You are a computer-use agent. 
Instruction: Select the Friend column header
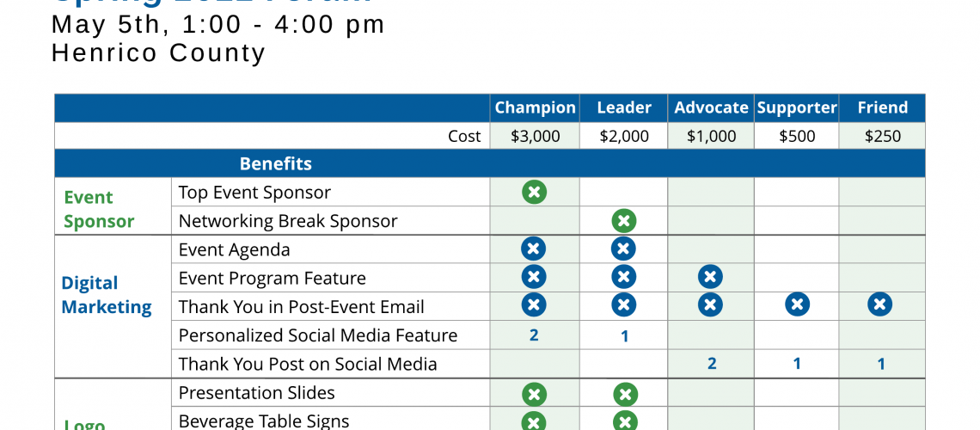(x=882, y=107)
